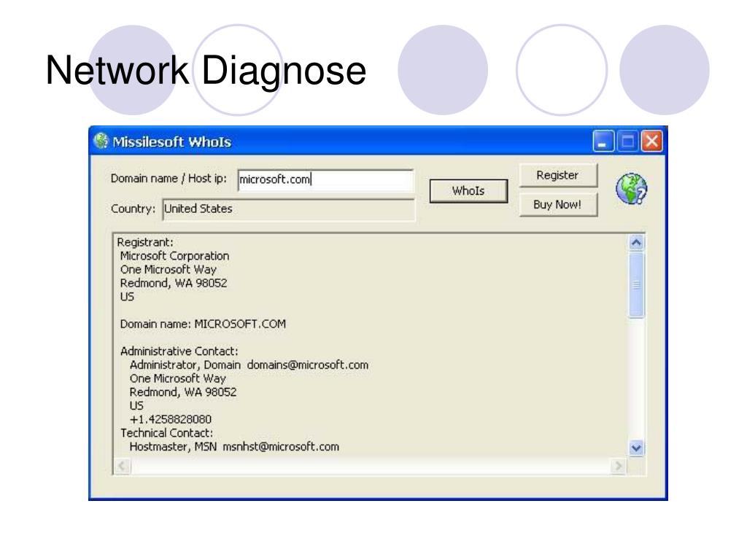Screen dimensions: 747x560
Task: Click the vertical scrollbar thumb
Action: click(636, 285)
